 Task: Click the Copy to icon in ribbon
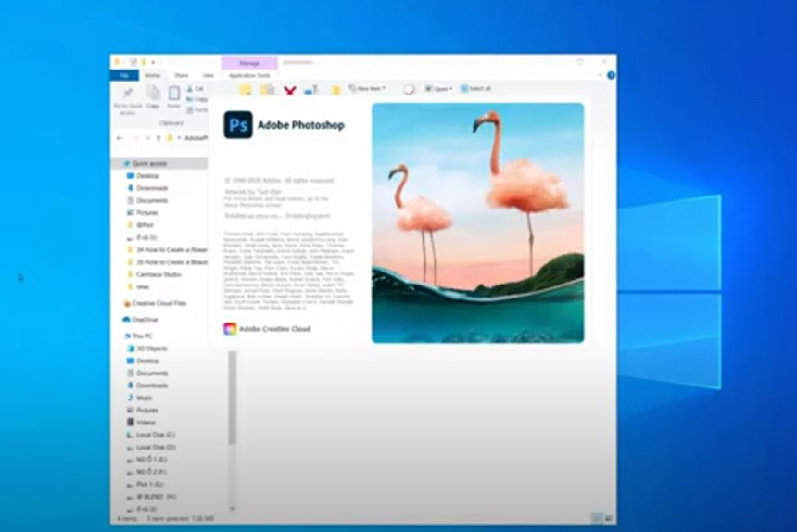pyautogui.click(x=267, y=91)
